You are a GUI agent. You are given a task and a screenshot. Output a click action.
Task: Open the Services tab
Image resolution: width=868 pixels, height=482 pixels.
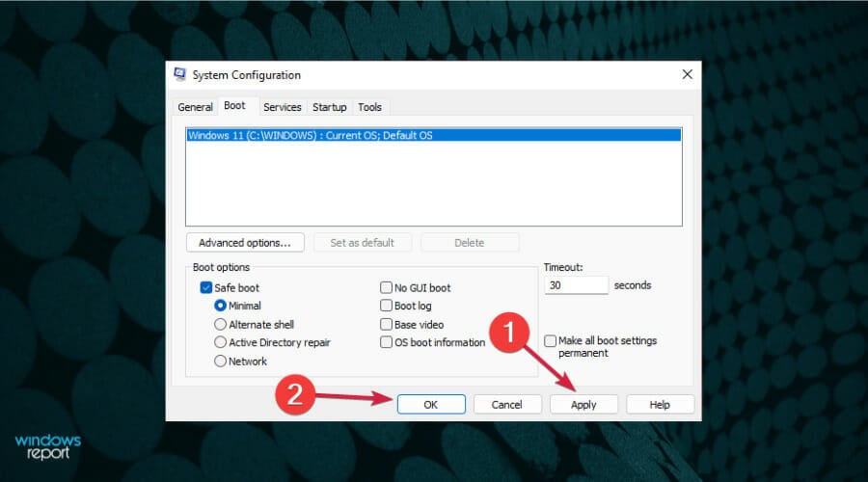click(283, 107)
